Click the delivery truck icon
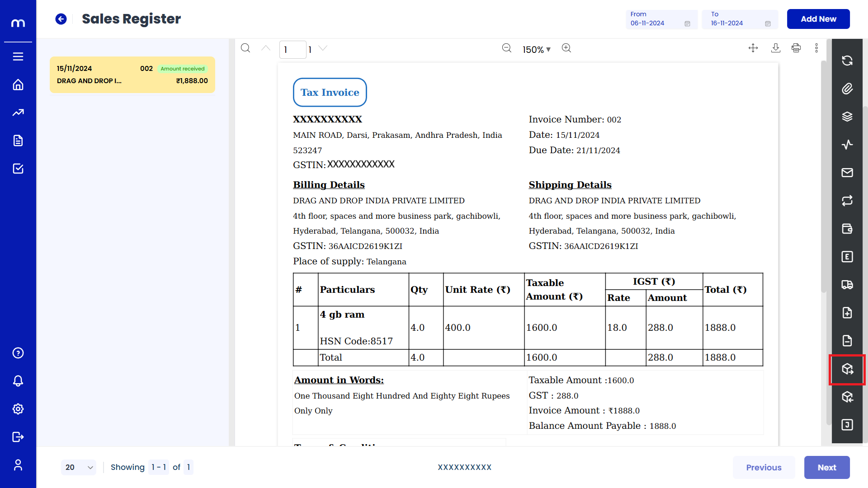Image resolution: width=868 pixels, height=488 pixels. (847, 285)
